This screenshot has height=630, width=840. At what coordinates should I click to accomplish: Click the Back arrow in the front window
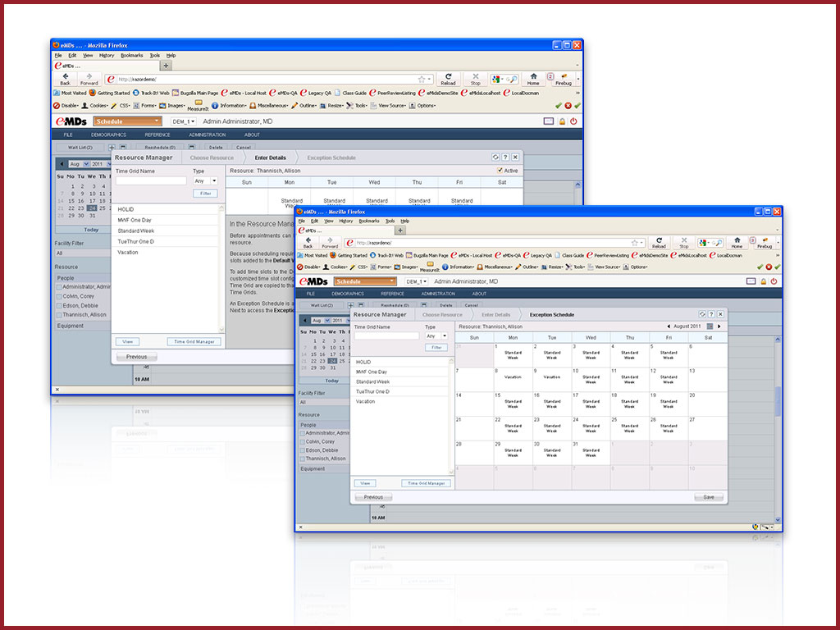308,243
